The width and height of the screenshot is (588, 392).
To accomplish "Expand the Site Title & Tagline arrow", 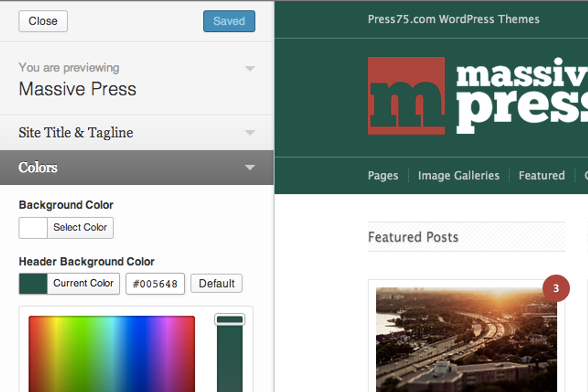I will [250, 132].
